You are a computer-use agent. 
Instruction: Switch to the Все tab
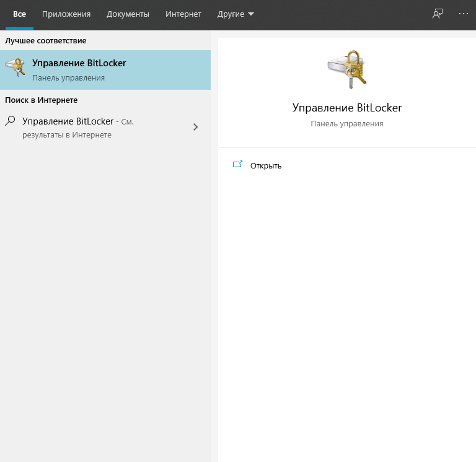click(19, 14)
